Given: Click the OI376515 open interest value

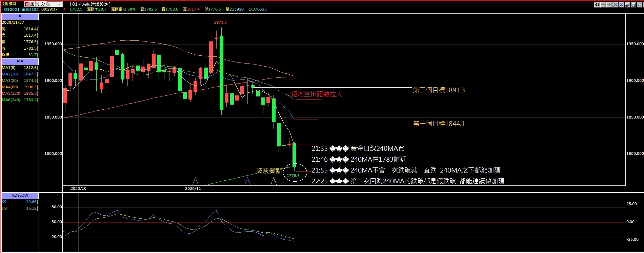Looking at the screenshot, I should pos(257,10).
